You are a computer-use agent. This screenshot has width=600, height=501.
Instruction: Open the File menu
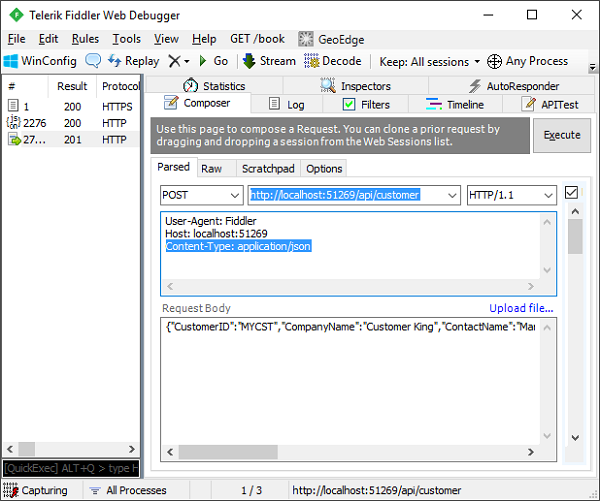click(x=16, y=39)
